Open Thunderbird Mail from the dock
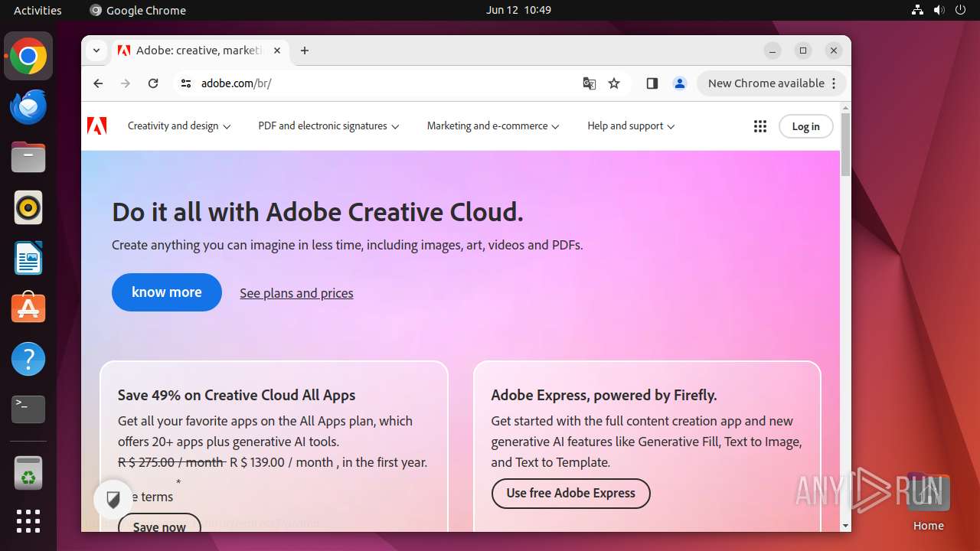 tap(28, 107)
